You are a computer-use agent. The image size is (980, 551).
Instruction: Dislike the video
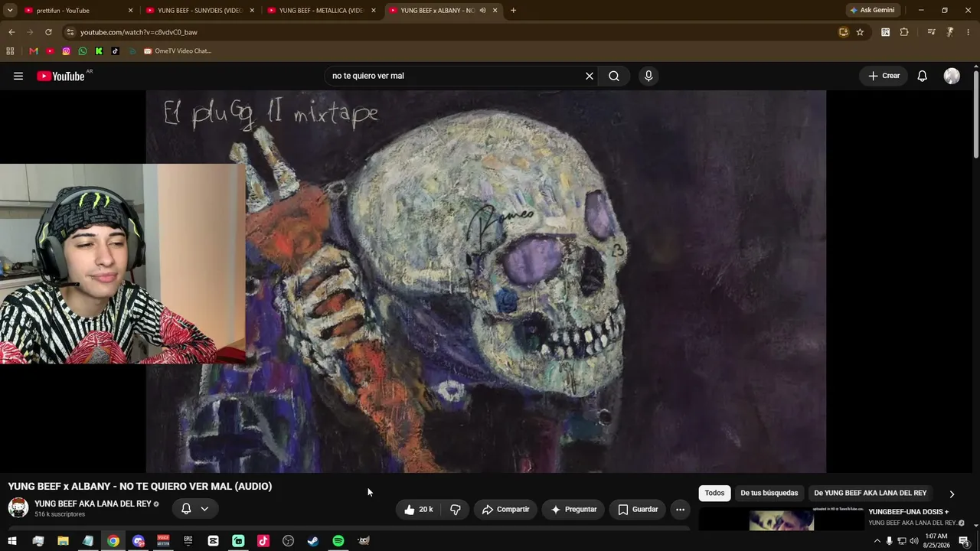pos(455,510)
